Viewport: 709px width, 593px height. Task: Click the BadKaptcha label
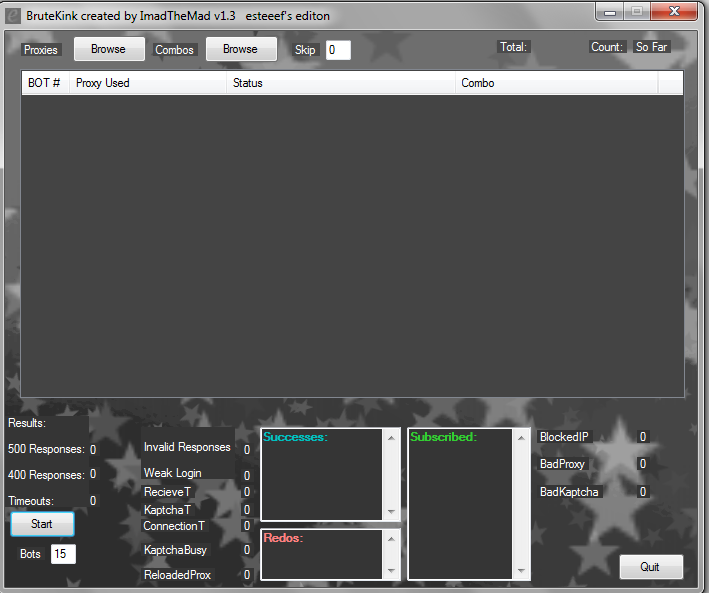click(569, 492)
